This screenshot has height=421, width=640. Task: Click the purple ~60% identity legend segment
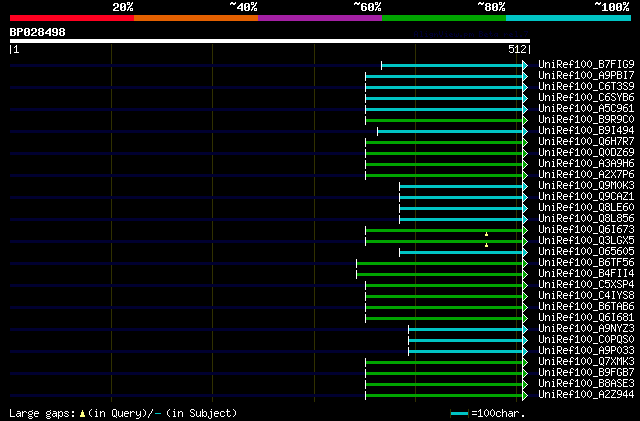tap(320, 18)
